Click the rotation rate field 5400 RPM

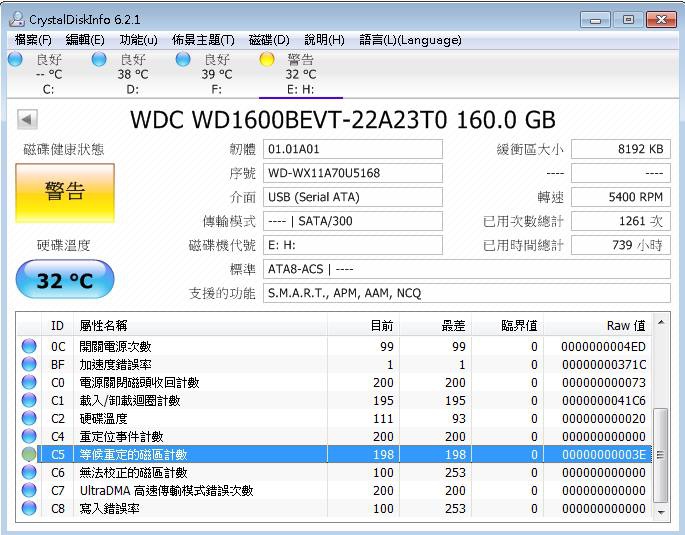click(x=621, y=197)
